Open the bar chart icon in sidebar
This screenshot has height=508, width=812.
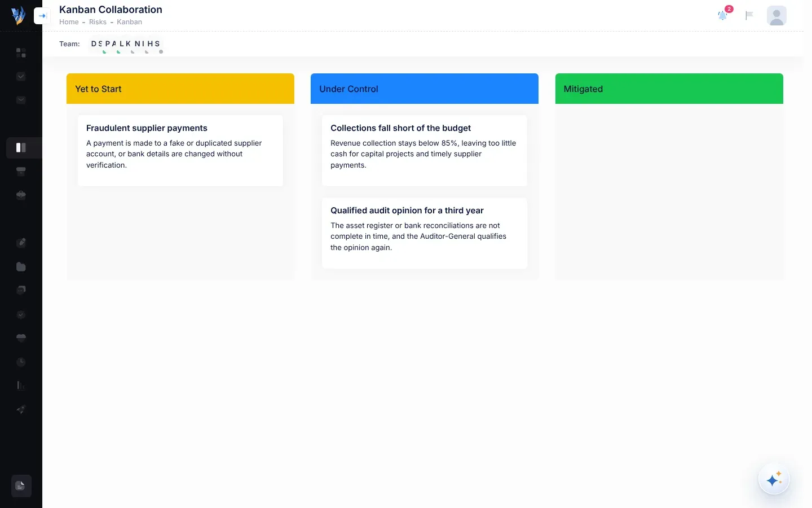coord(21,386)
